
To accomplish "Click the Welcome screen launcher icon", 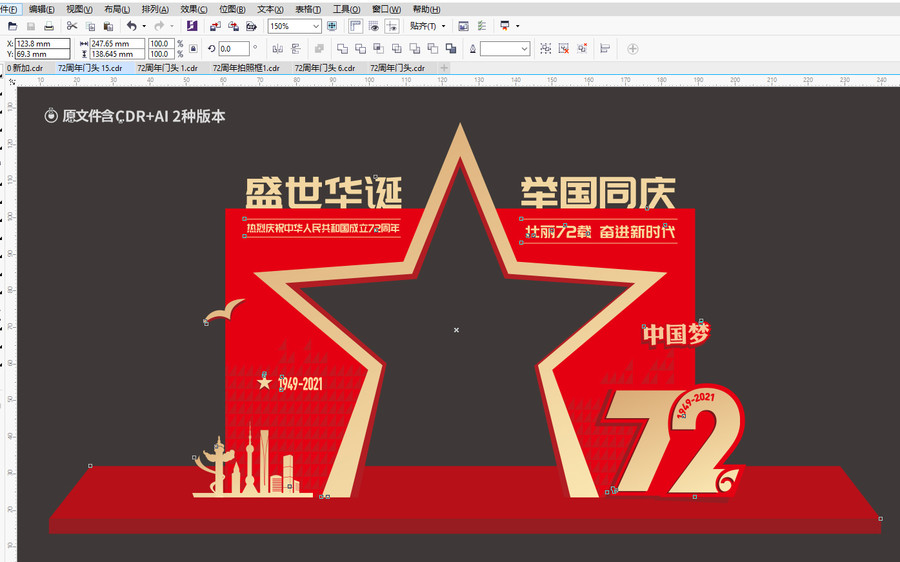I will tap(505, 26).
